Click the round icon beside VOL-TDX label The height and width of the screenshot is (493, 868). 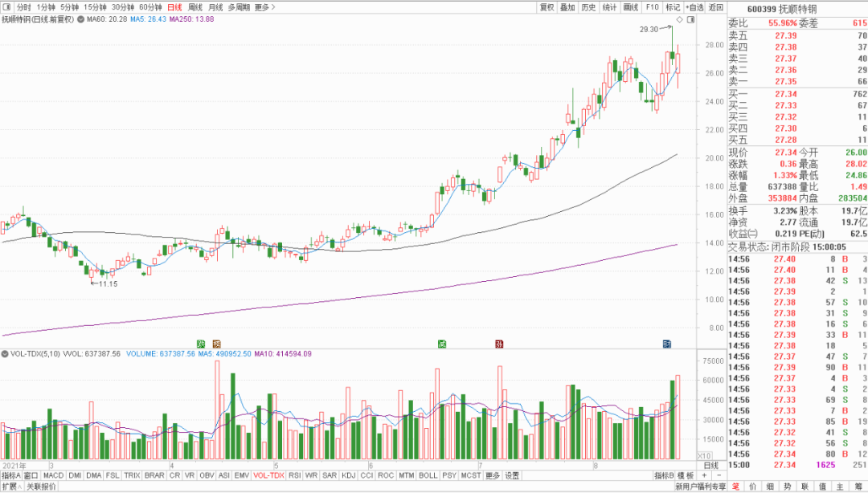[x=5, y=354]
